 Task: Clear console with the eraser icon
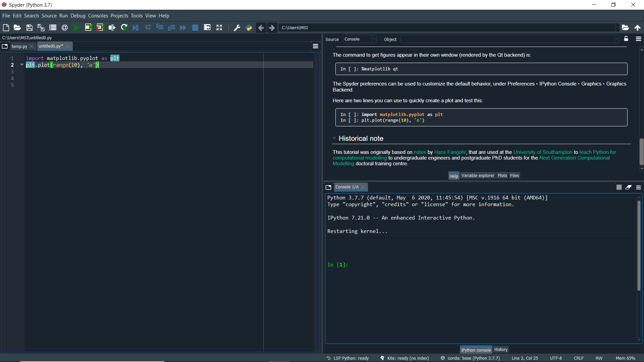tap(628, 187)
